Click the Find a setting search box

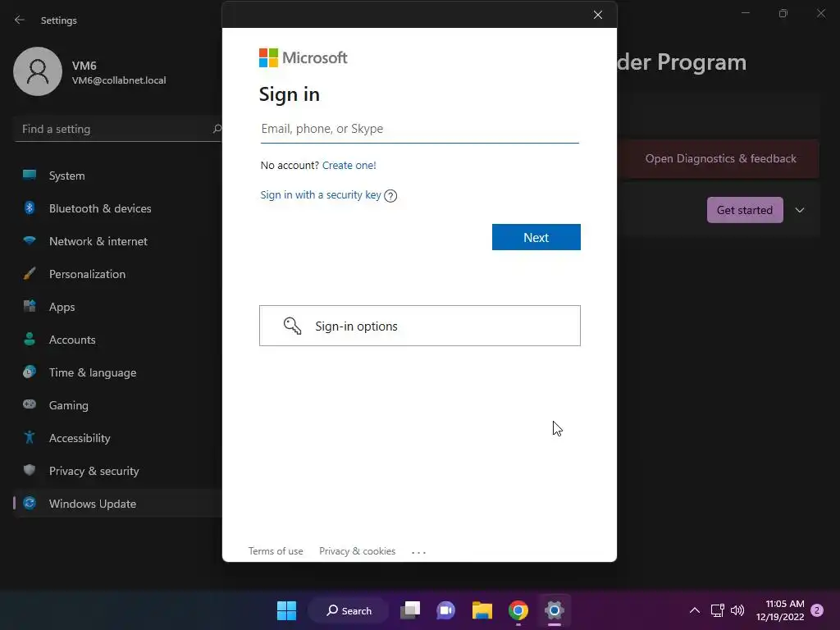pyautogui.click(x=118, y=129)
